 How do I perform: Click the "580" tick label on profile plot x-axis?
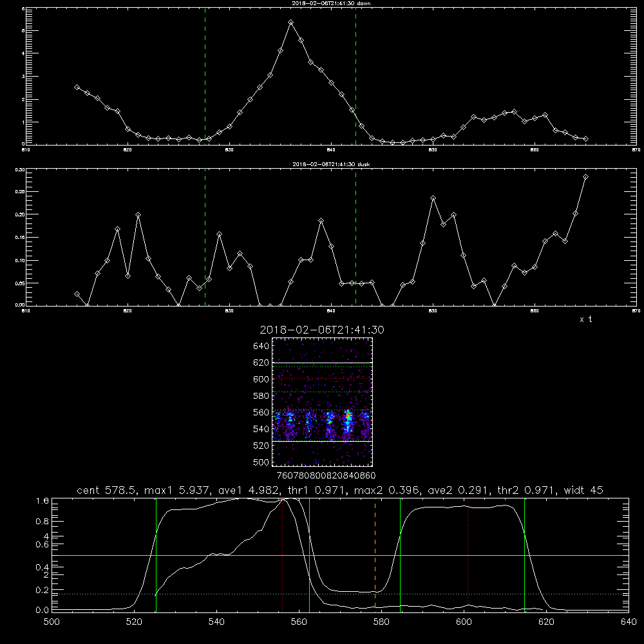[x=381, y=621]
